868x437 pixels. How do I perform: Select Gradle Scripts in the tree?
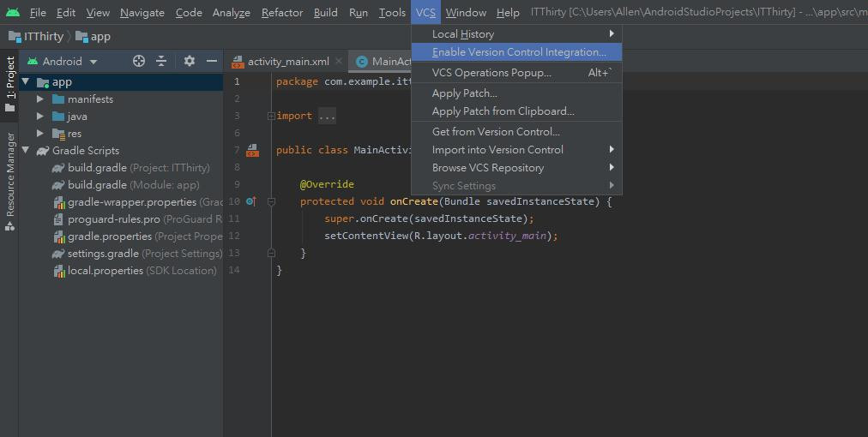85,151
